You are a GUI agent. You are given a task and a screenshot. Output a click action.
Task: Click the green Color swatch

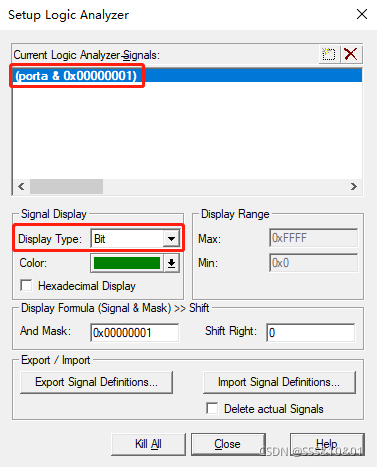pos(127,263)
